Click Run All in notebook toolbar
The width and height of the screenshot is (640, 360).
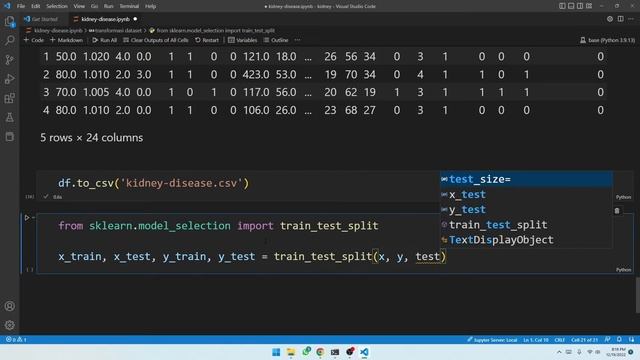[104, 40]
